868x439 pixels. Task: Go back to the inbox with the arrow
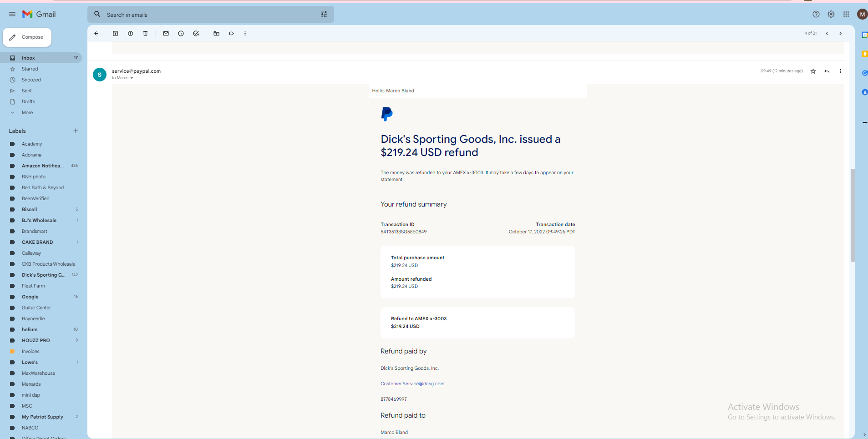coord(96,33)
